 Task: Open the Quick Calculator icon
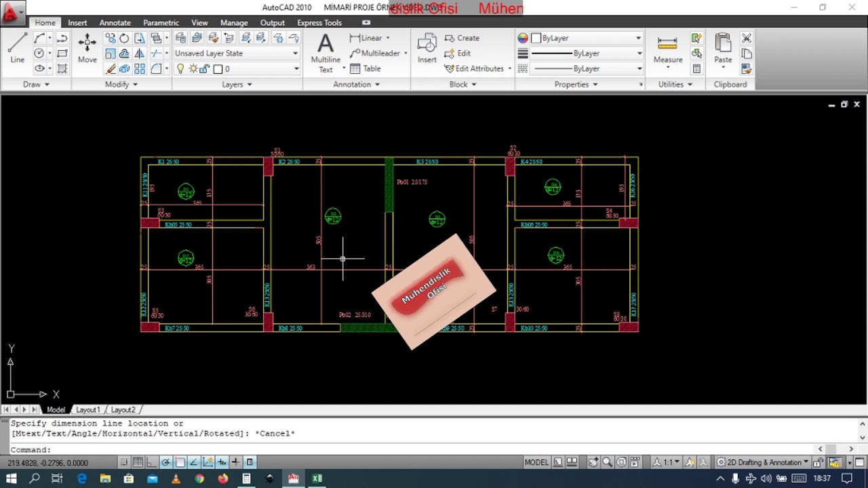click(696, 68)
